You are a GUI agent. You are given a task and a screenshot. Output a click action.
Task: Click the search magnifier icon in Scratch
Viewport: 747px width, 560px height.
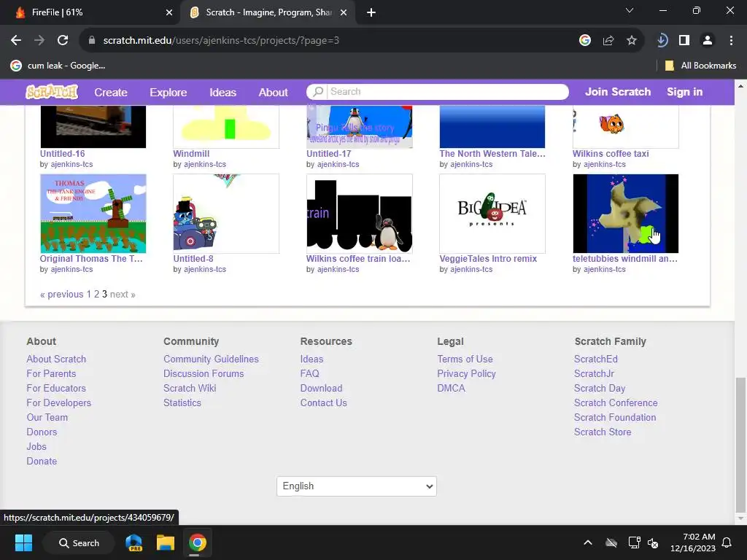(318, 91)
